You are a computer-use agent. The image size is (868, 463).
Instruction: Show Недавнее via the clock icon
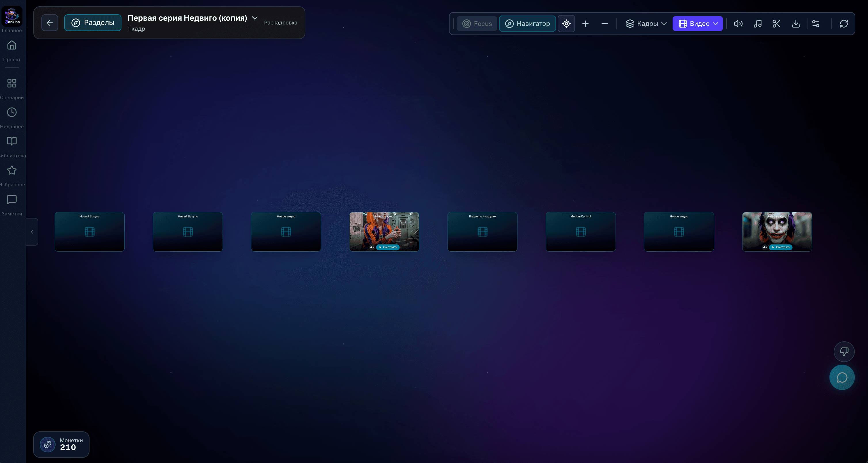click(12, 112)
